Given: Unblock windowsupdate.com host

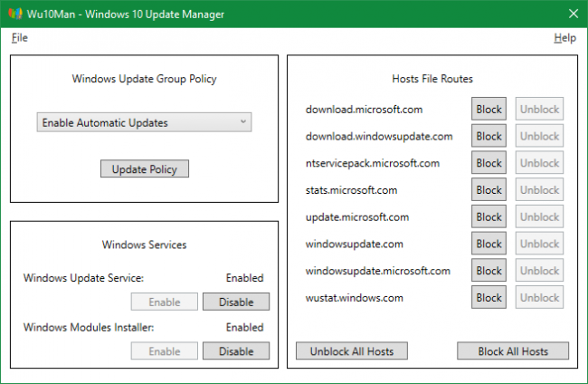Looking at the screenshot, I should tap(539, 244).
